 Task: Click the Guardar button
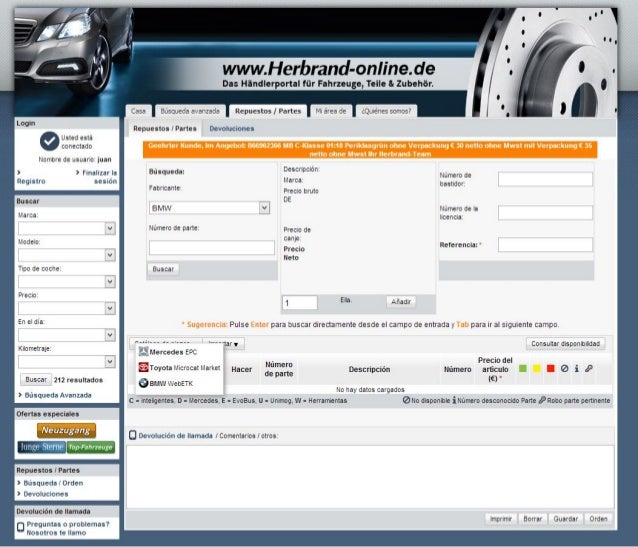(565, 519)
